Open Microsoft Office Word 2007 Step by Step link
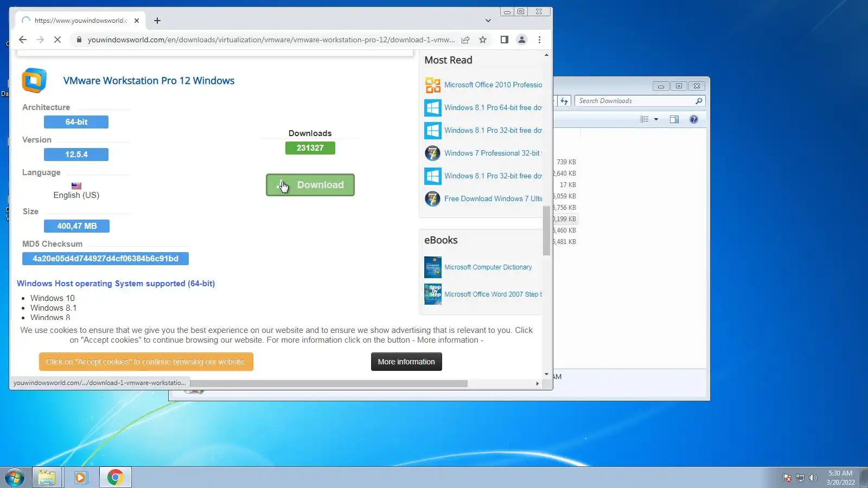The width and height of the screenshot is (868, 488). tap(493, 294)
